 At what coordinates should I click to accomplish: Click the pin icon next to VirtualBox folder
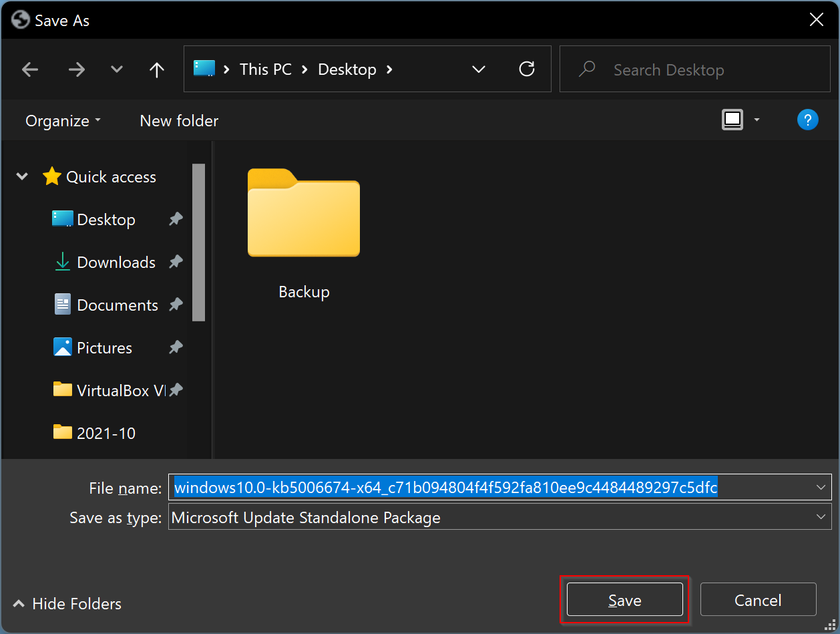tap(176, 390)
